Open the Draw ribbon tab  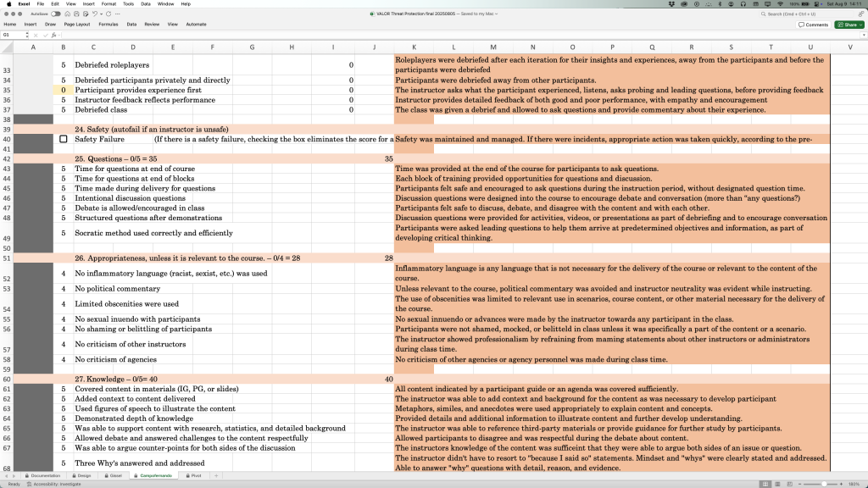click(50, 25)
